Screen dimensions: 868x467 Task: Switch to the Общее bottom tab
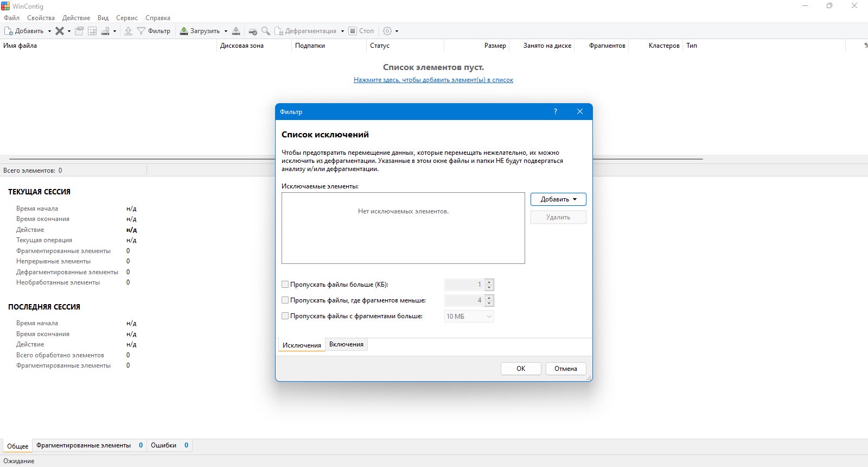pyautogui.click(x=18, y=446)
